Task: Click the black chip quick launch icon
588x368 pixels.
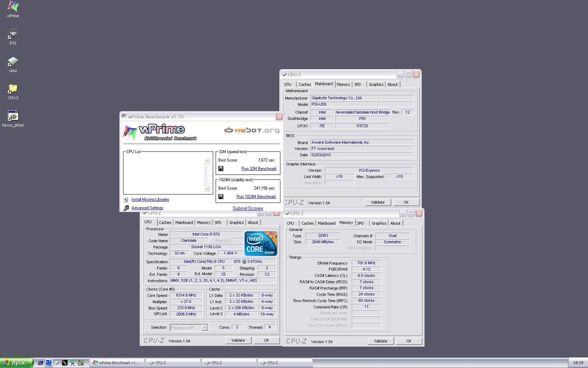Action: pos(65,363)
